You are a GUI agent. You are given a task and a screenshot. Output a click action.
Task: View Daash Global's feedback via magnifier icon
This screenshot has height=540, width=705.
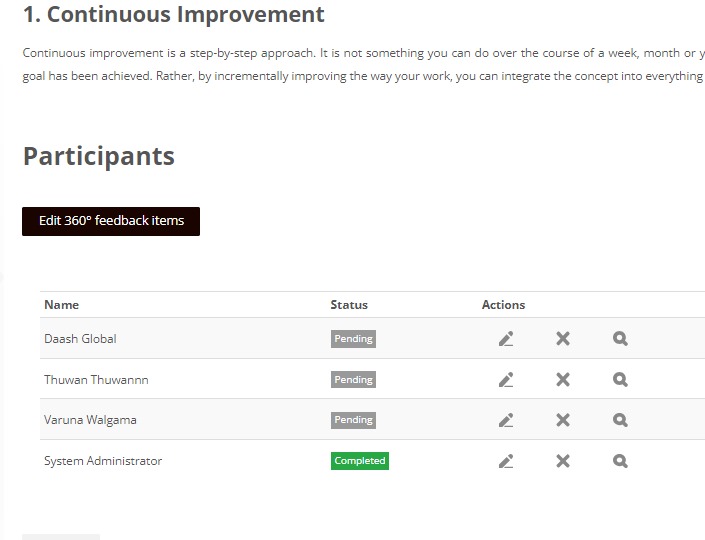[x=620, y=339]
